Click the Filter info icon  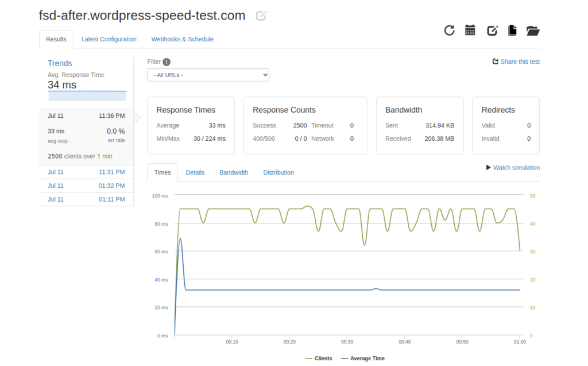click(x=167, y=62)
